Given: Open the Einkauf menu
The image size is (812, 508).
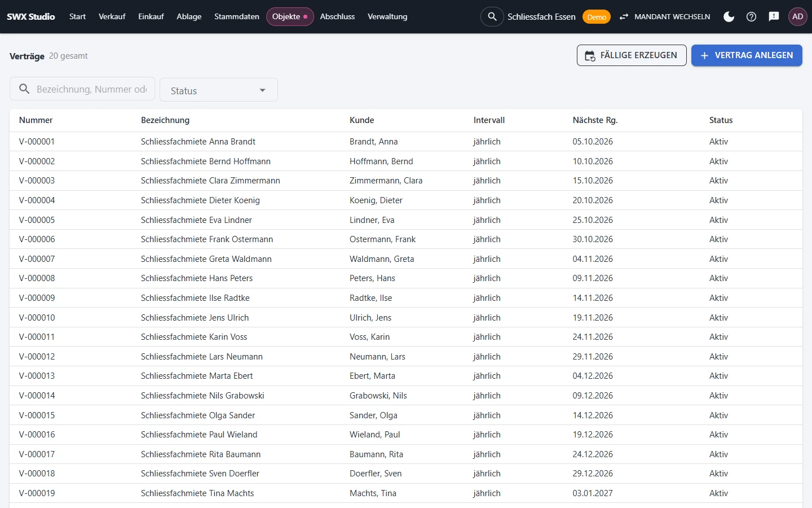Looking at the screenshot, I should pyautogui.click(x=151, y=16).
